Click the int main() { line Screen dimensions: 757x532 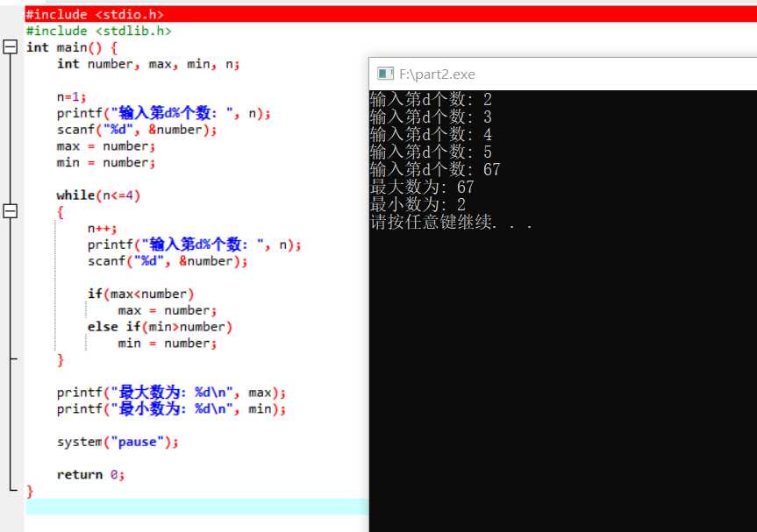tap(72, 47)
